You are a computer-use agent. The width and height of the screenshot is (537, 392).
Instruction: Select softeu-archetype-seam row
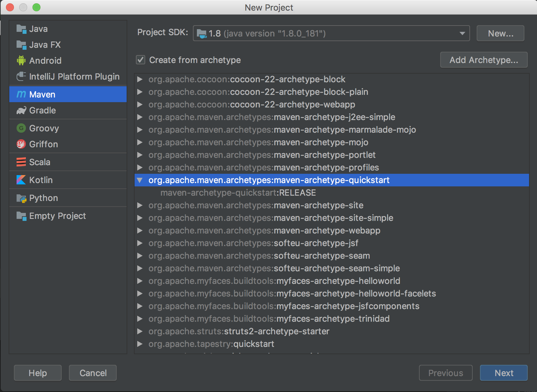point(331,256)
